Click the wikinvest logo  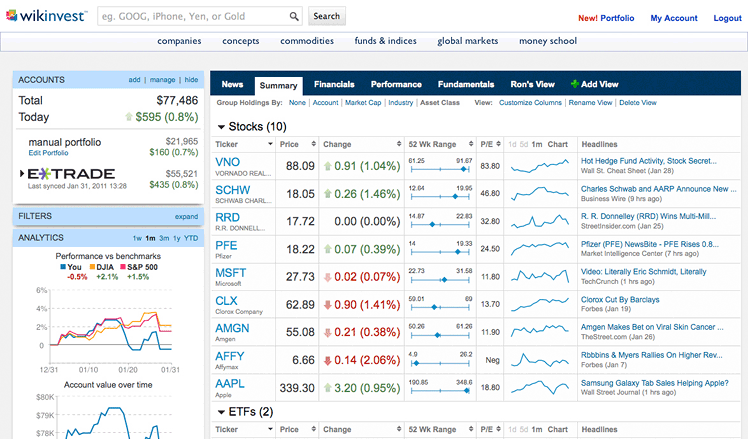[x=47, y=16]
